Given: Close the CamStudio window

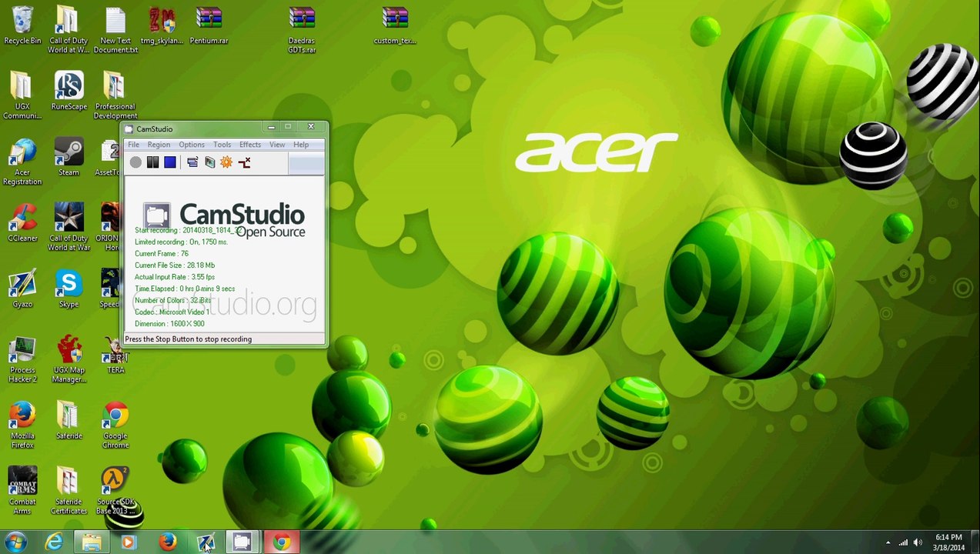Looking at the screenshot, I should pyautogui.click(x=311, y=127).
